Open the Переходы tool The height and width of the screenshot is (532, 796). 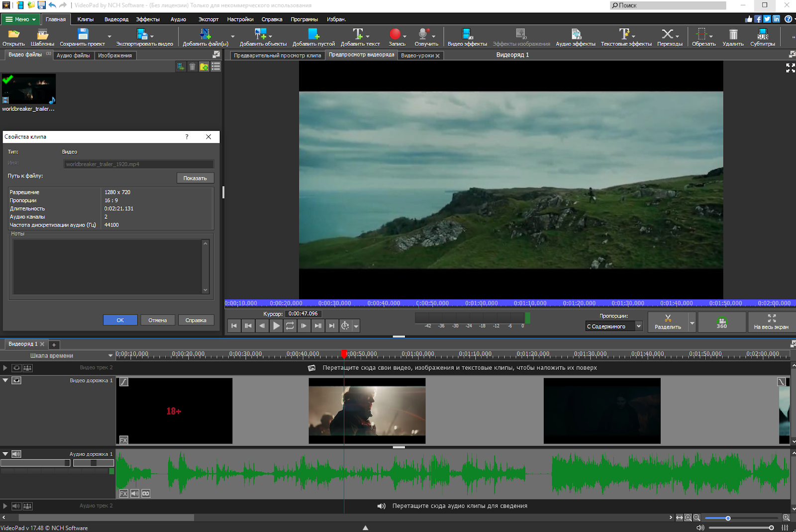(669, 37)
